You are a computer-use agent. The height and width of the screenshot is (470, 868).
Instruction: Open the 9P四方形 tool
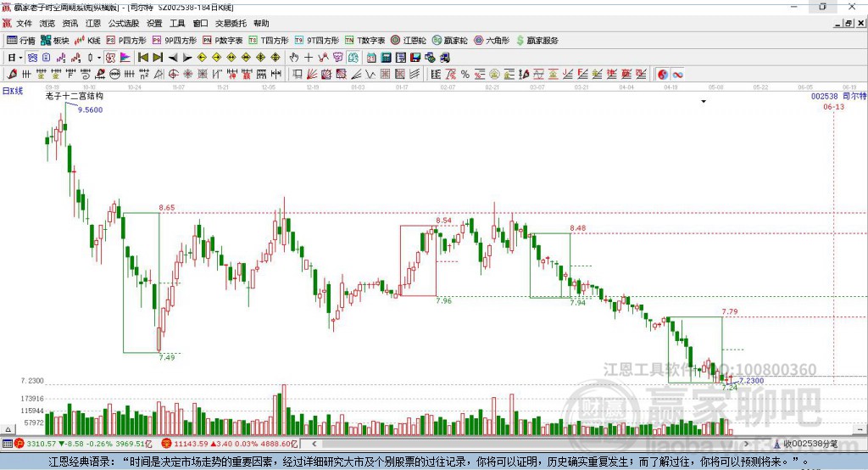pyautogui.click(x=175, y=41)
